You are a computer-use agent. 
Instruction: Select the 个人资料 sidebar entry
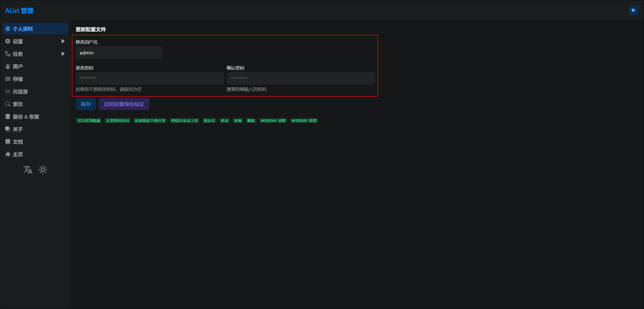point(35,29)
